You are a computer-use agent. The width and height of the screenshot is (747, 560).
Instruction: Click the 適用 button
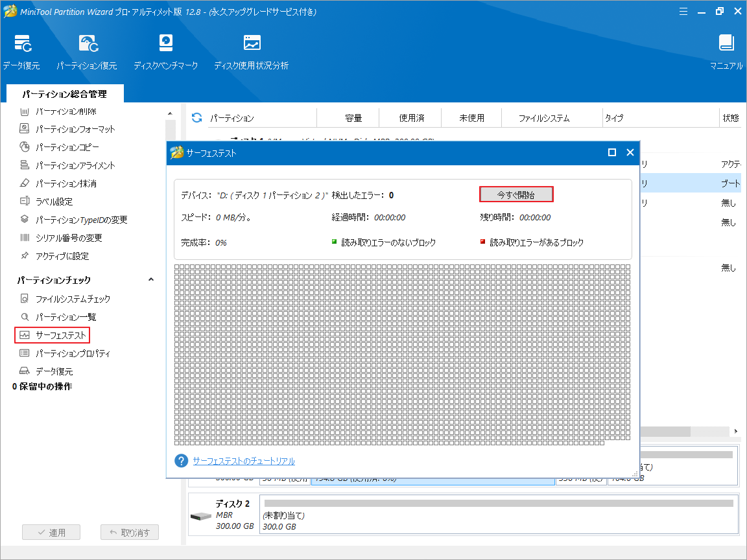[51, 532]
